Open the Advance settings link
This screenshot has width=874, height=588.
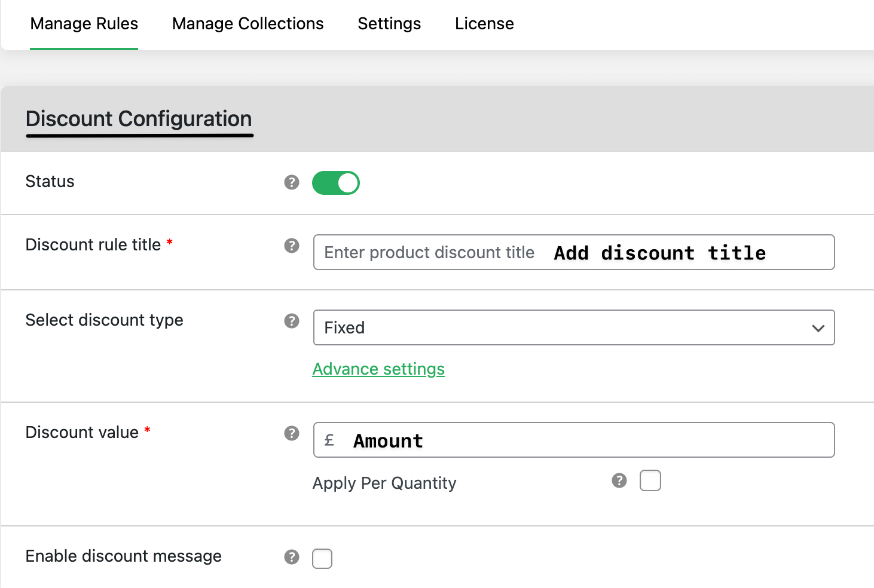coord(378,369)
